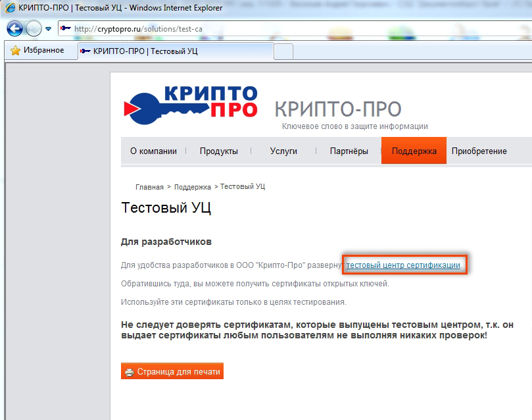Viewport: 532px width, 420px height.
Task: Go back with the browser Back arrow
Action: coord(15,28)
